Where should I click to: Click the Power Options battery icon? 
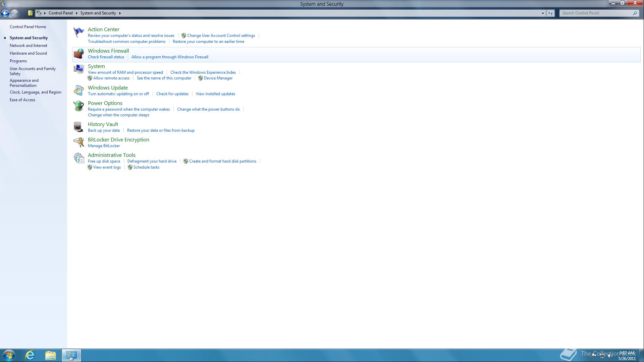(x=78, y=106)
